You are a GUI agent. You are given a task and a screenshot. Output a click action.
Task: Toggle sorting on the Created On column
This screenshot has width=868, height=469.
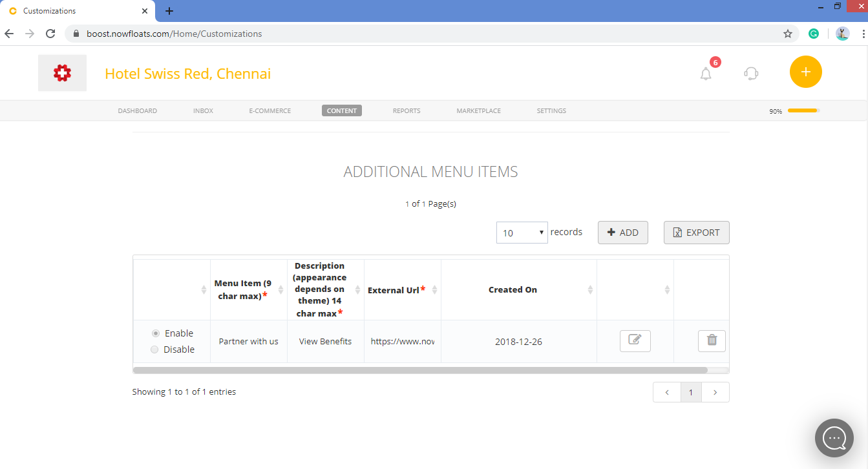tap(589, 289)
